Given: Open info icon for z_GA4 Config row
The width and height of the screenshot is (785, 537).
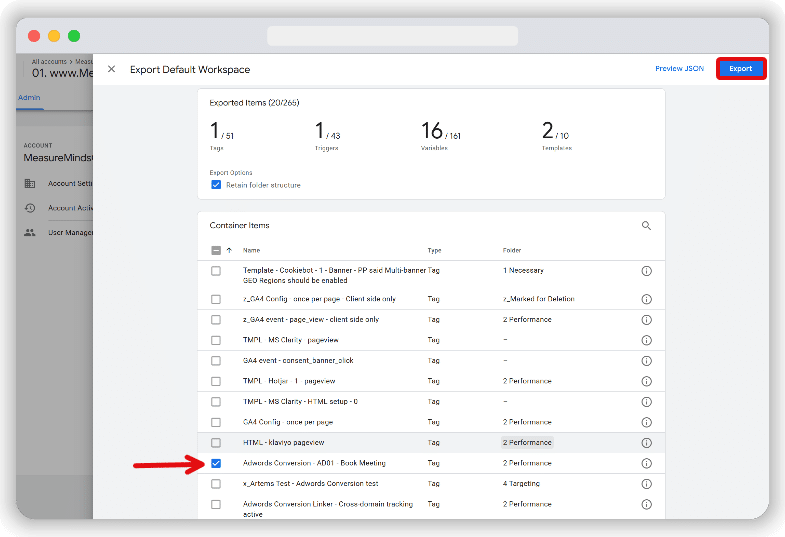Looking at the screenshot, I should coord(646,299).
